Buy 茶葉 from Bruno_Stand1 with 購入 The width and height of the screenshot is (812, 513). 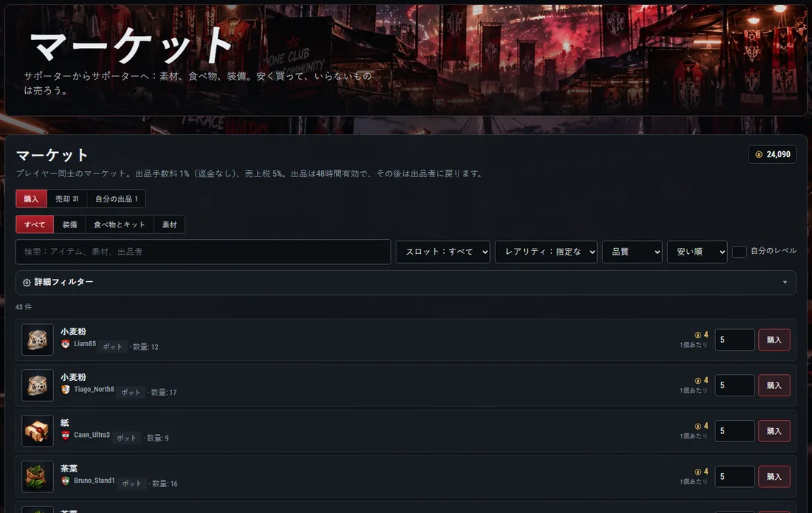coord(774,476)
